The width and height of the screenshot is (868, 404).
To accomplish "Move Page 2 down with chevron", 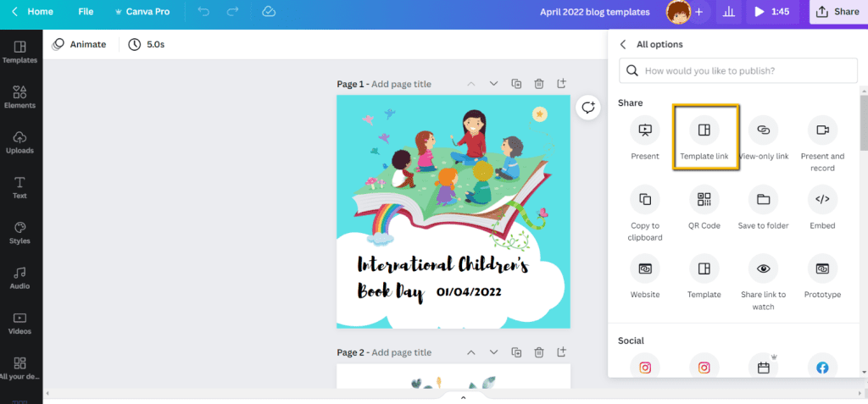I will coord(494,352).
